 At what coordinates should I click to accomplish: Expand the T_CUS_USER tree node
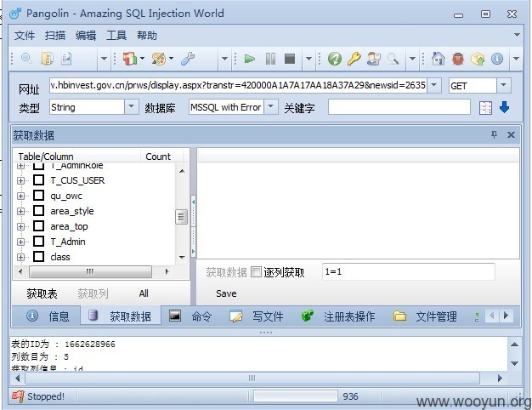(x=20, y=180)
